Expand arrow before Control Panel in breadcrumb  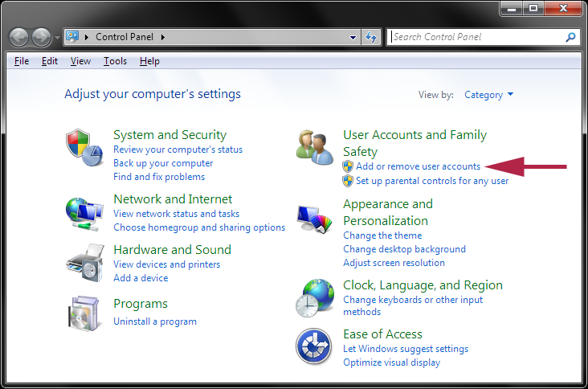tap(86, 37)
